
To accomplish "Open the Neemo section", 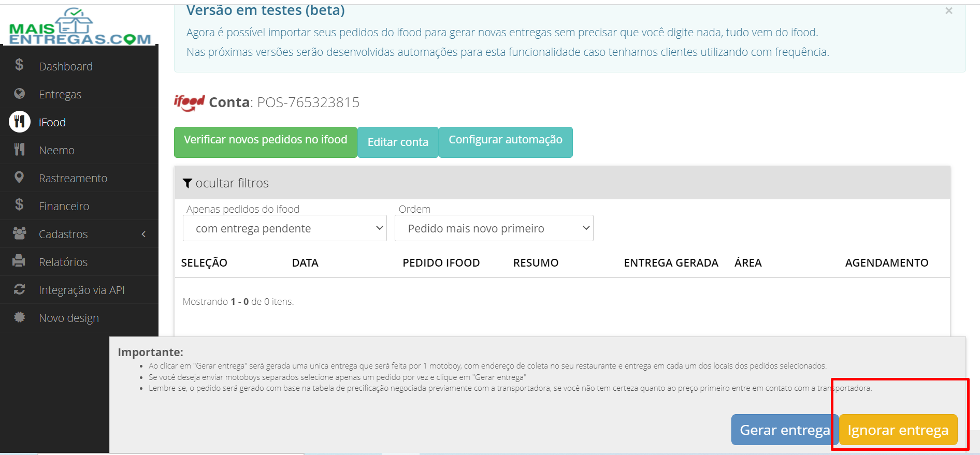I will [57, 150].
